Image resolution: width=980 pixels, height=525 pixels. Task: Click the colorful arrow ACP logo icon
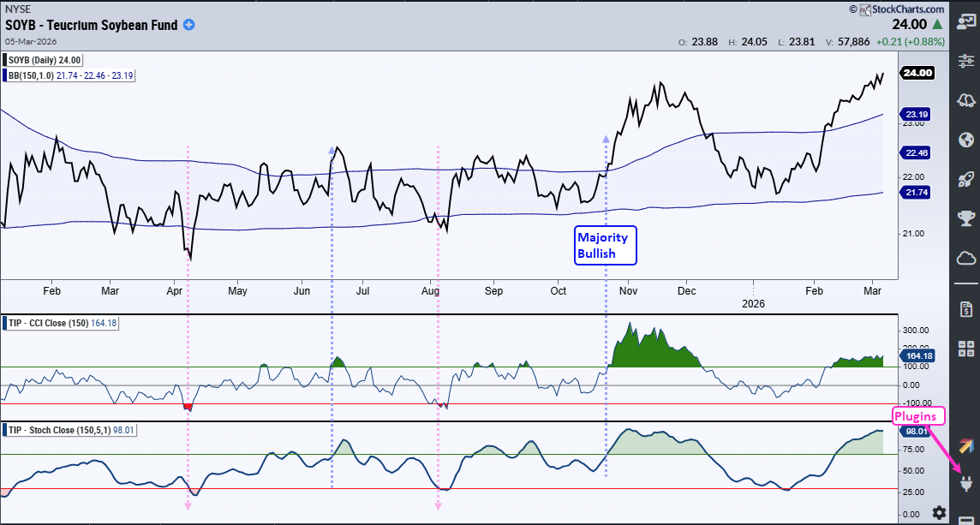[965, 444]
